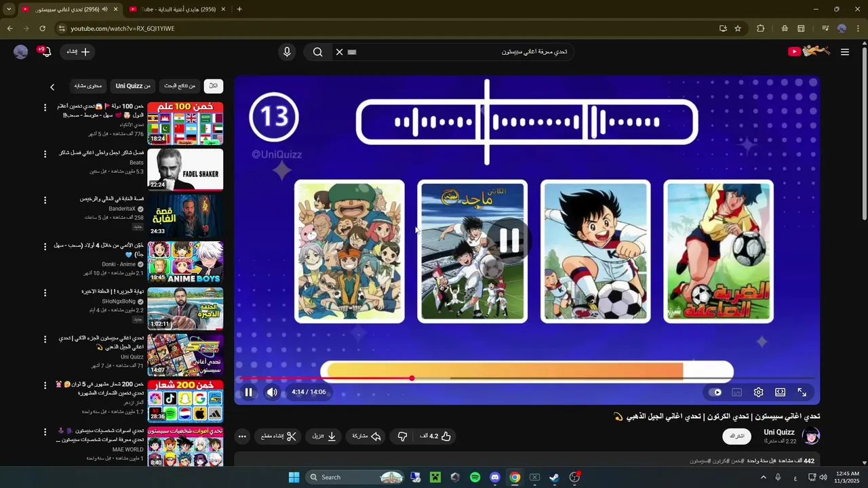Open Steam from the taskbar
868x488 pixels.
tap(554, 477)
